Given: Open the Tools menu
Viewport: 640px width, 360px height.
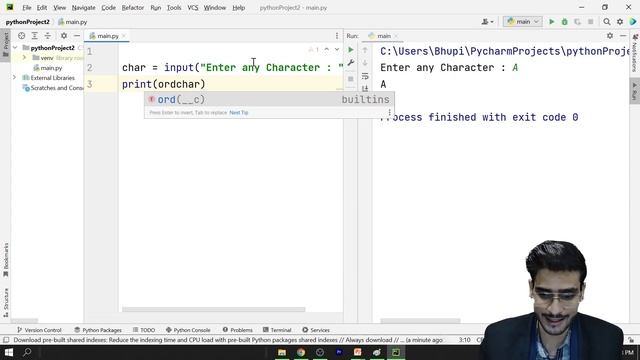Looking at the screenshot, I should point(174,8).
